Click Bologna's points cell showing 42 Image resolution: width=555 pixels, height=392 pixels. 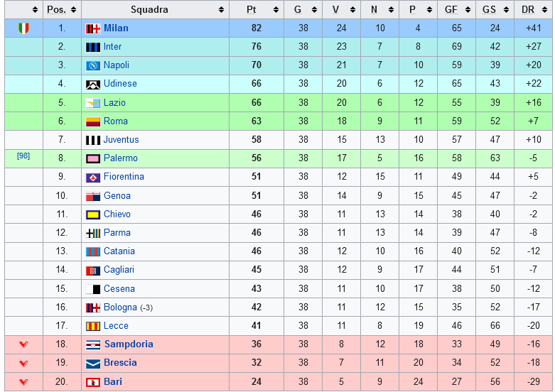pyautogui.click(x=257, y=307)
